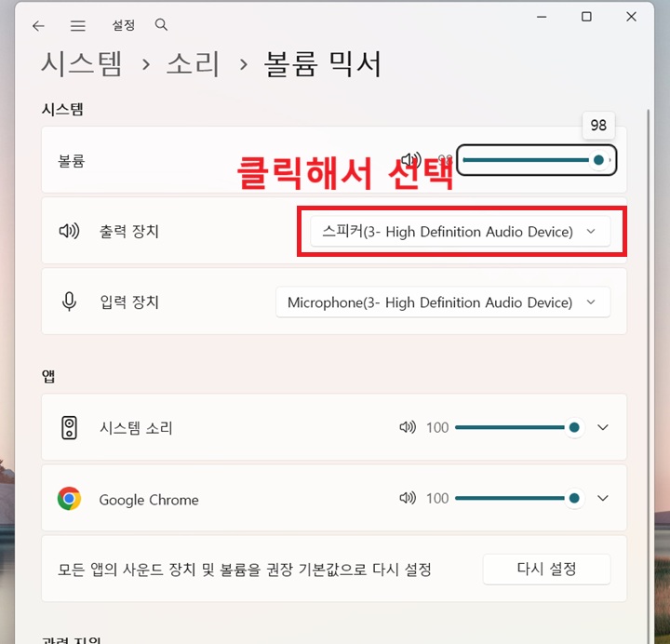Click the 입력 장치 microphone icon
Screen dimensions: 670x644
coord(69,302)
